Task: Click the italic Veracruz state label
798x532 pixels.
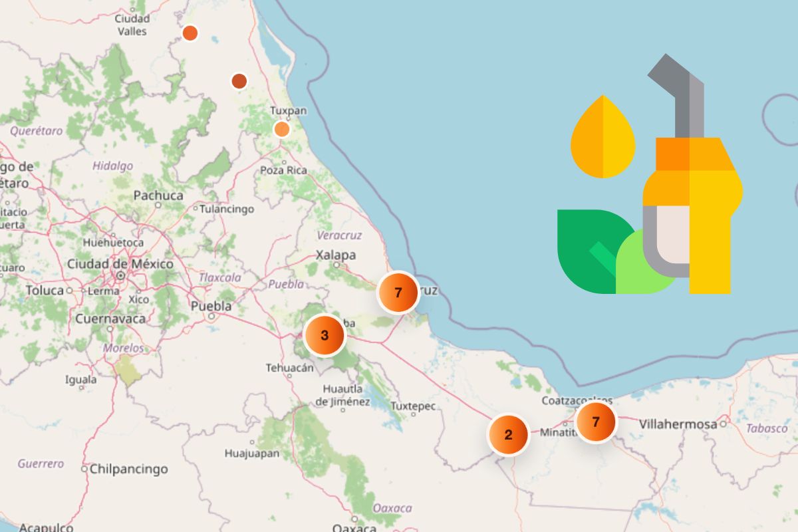Action: point(338,236)
